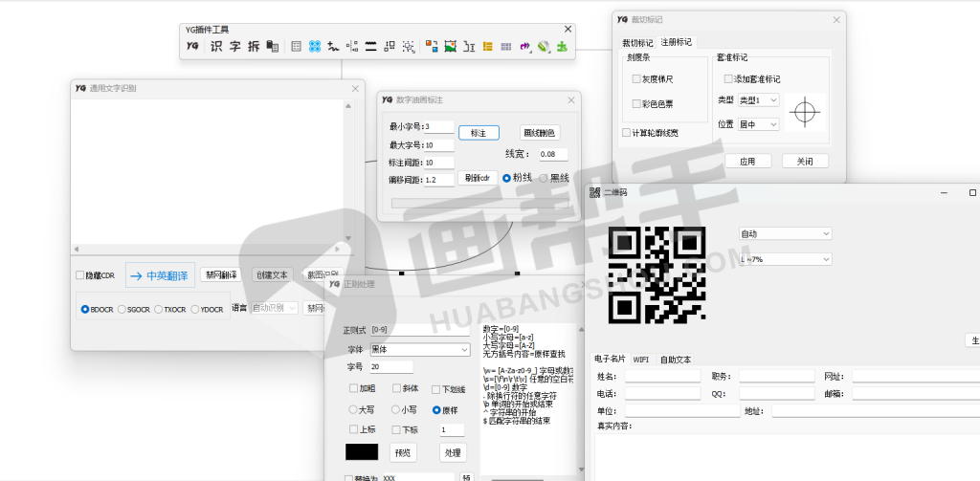The width and height of the screenshot is (980, 481).
Task: Click the thick double-line icon
Action: (x=371, y=46)
